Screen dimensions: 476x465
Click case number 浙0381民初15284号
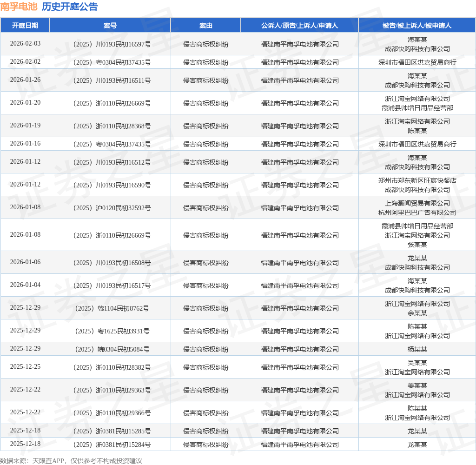click(112, 445)
